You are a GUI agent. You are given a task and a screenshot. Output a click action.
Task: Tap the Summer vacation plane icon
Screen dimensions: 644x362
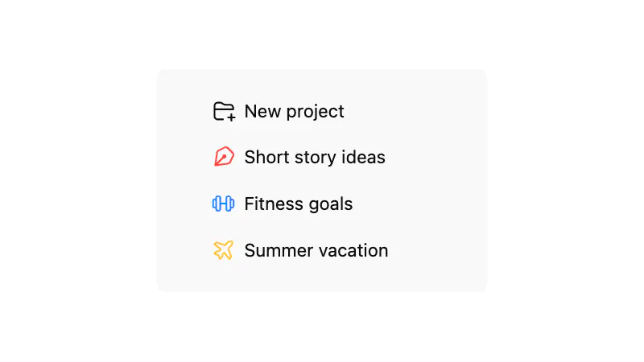223,250
